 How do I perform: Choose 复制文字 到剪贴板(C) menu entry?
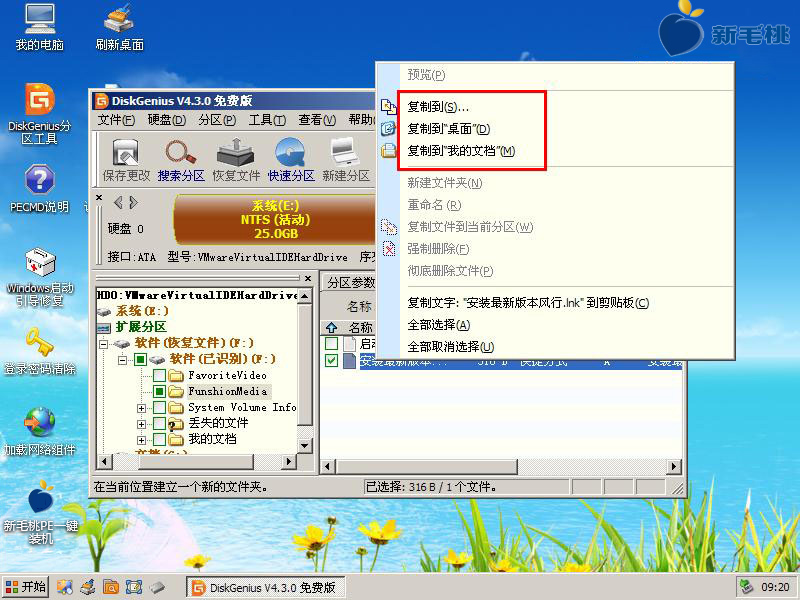coord(555,303)
